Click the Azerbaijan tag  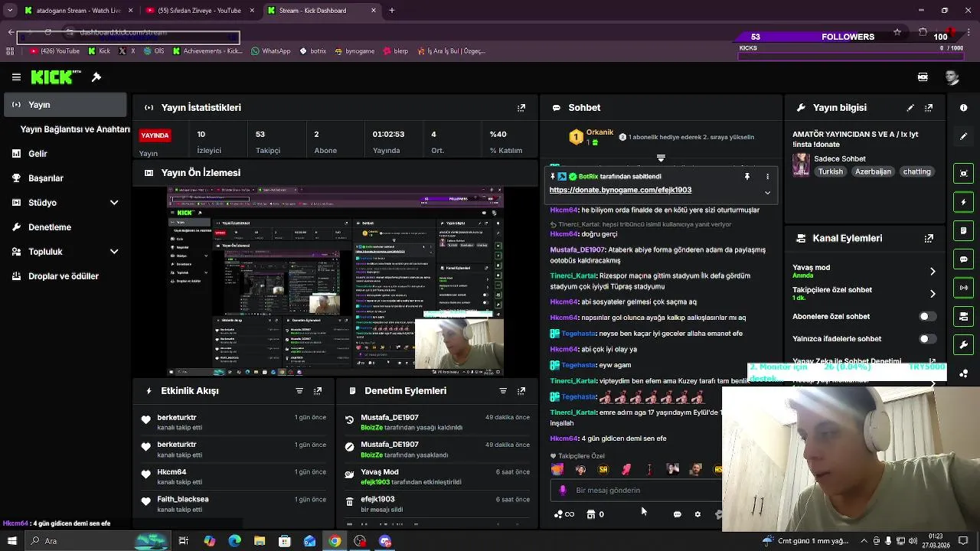(x=873, y=172)
